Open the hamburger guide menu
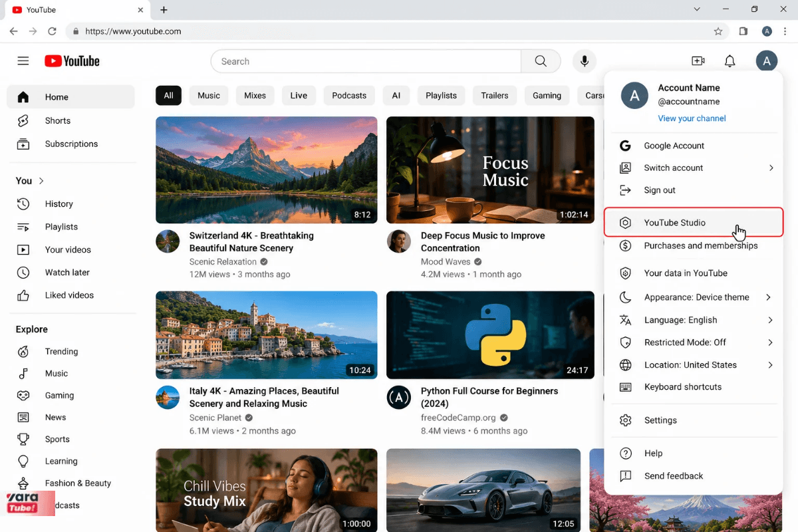The width and height of the screenshot is (798, 532). [x=23, y=61]
